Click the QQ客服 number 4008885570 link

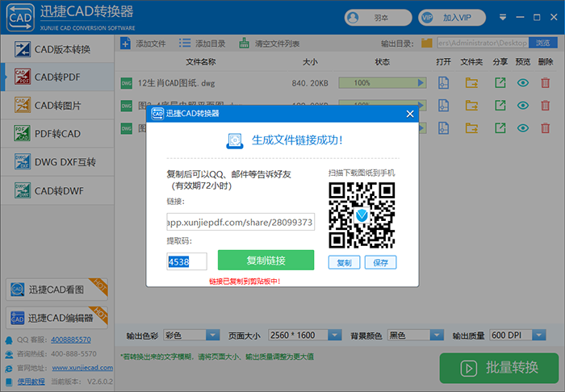[x=71, y=340]
